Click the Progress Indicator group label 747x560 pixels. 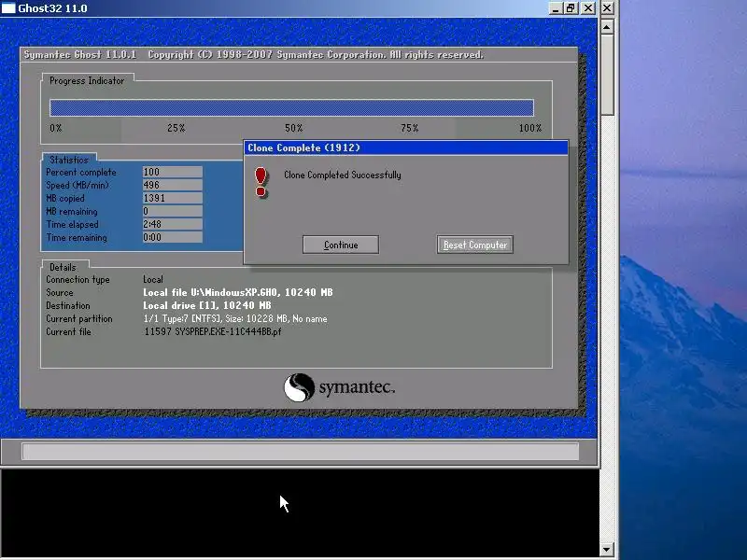click(87, 81)
